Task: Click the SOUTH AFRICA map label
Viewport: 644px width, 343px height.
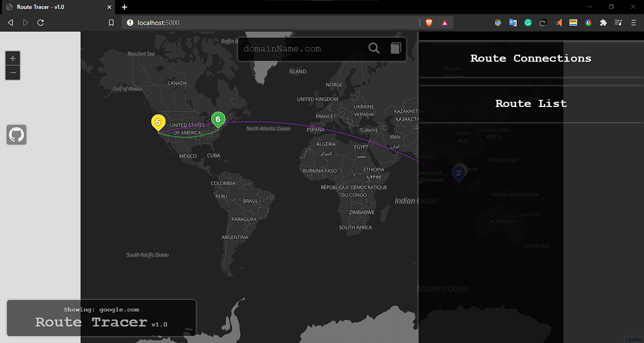Action: (x=355, y=228)
